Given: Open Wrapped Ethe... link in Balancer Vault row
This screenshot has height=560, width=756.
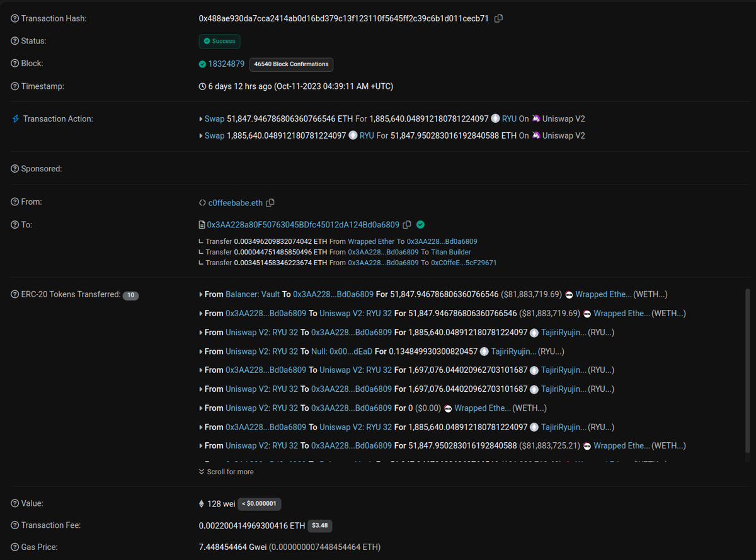Looking at the screenshot, I should [x=603, y=294].
